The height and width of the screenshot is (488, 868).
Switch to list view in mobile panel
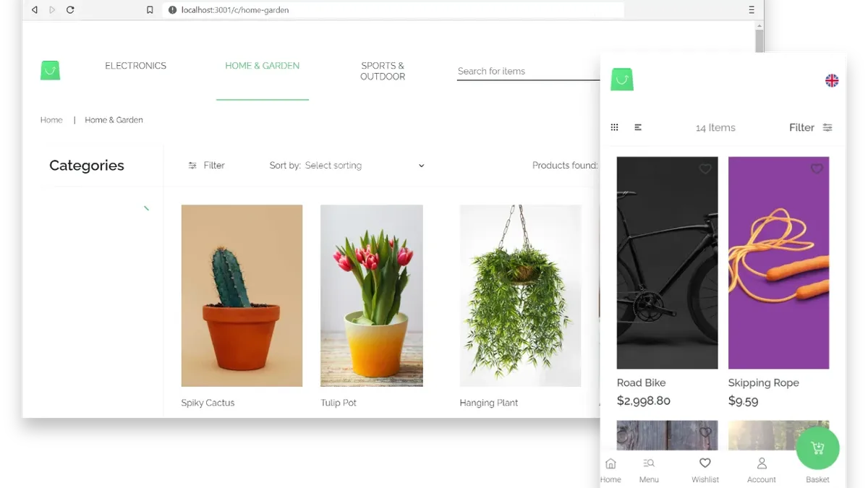638,127
